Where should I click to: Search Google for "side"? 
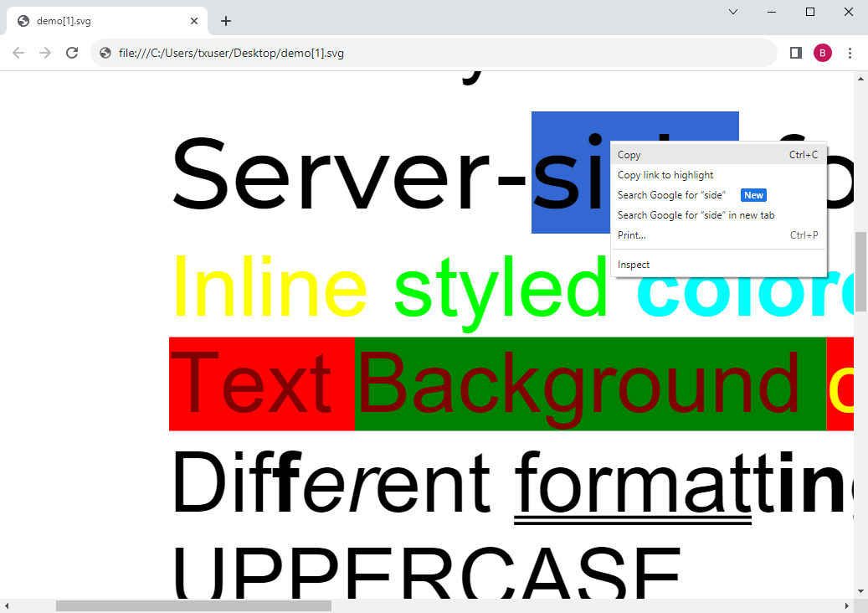click(670, 194)
